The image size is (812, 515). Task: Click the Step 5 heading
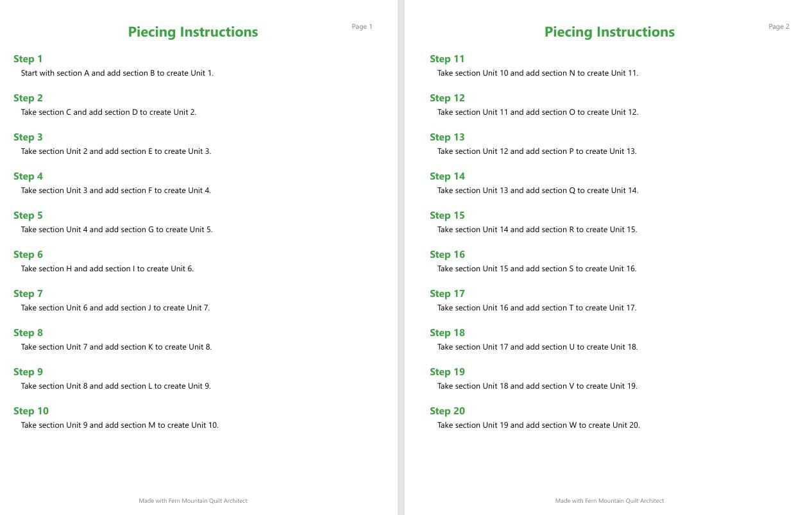(28, 215)
